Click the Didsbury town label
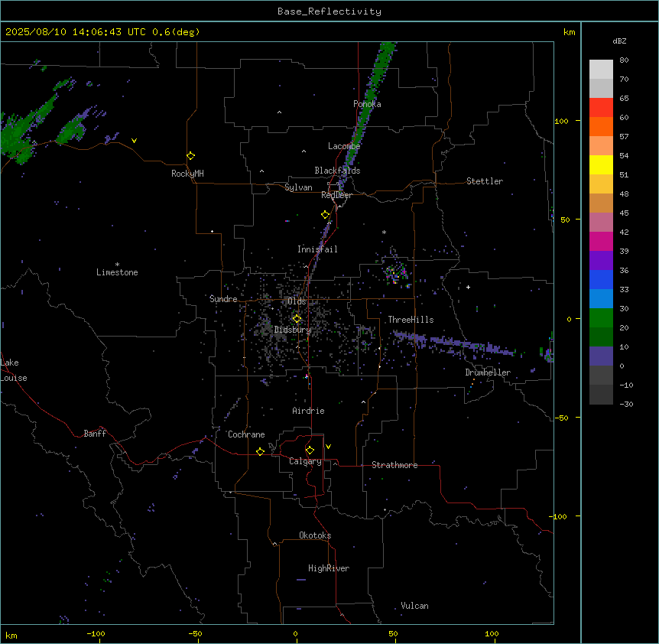The image size is (659, 644). pos(292,330)
